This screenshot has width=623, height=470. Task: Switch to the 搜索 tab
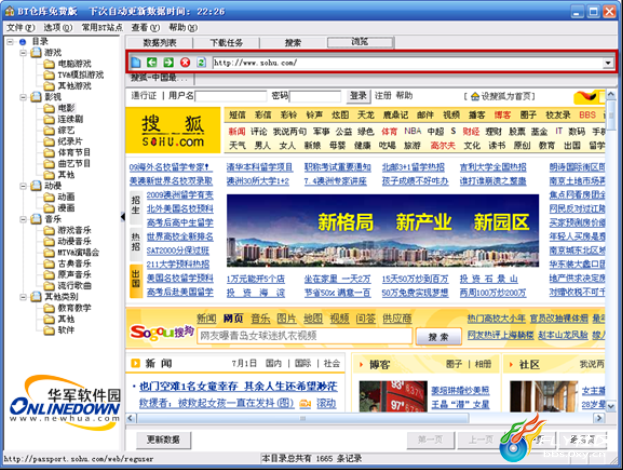coord(293,43)
